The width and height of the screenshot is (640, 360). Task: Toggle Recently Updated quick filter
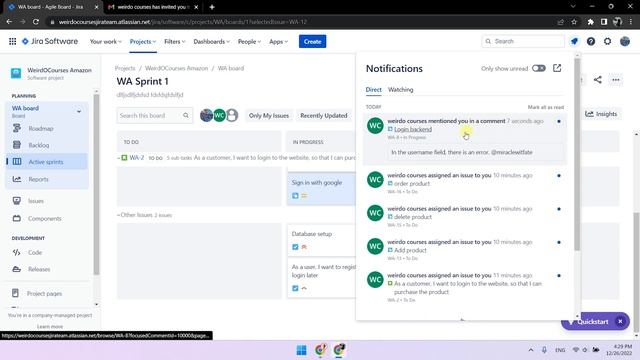324,116
